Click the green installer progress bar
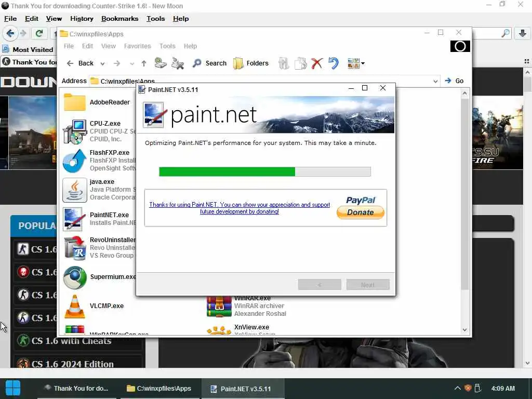The height and width of the screenshot is (399, 532). tap(264, 171)
